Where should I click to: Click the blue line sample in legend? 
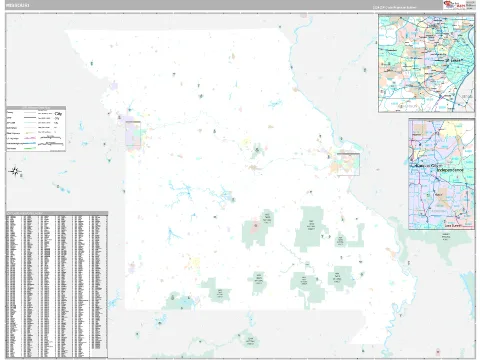click(x=30, y=143)
